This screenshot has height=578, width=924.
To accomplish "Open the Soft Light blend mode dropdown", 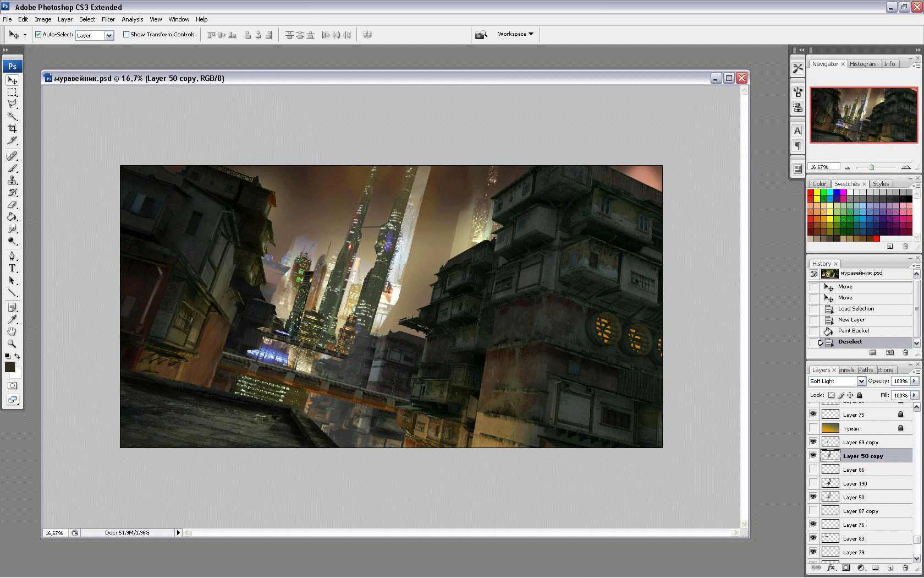I will point(861,381).
